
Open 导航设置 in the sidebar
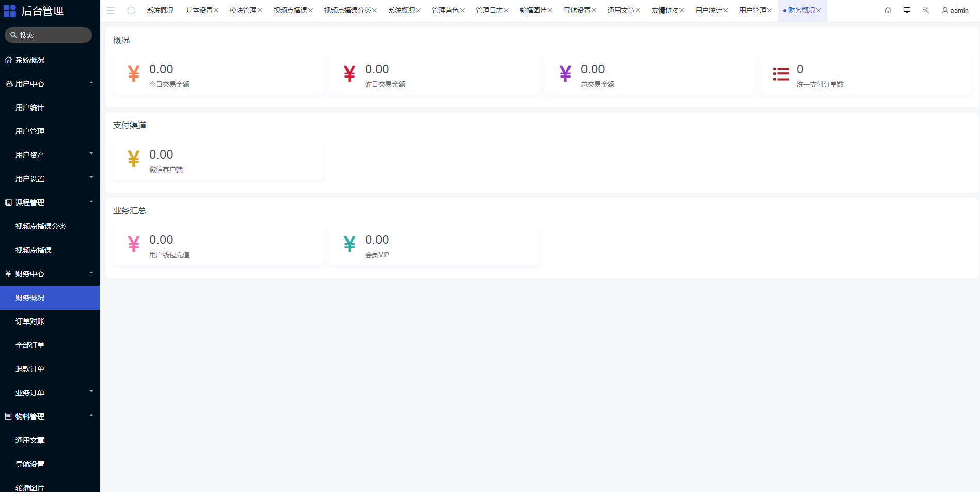click(50, 464)
